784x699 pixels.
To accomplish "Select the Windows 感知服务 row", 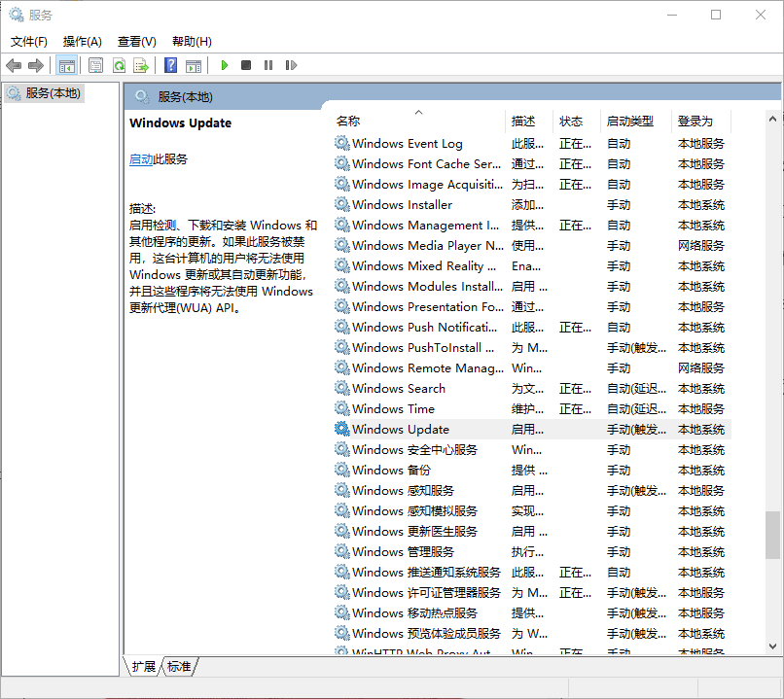I will click(x=531, y=491).
